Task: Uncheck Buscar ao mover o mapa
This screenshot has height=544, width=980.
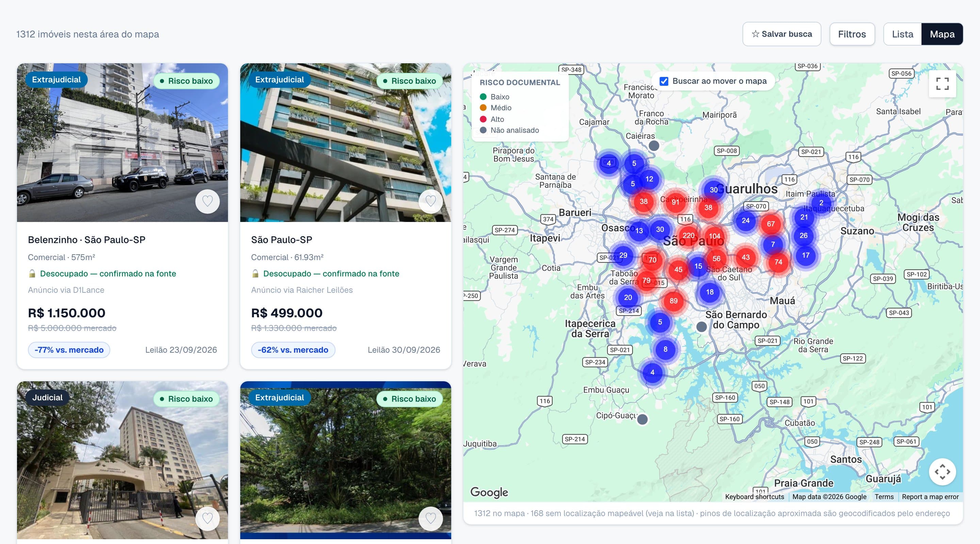Action: point(664,81)
